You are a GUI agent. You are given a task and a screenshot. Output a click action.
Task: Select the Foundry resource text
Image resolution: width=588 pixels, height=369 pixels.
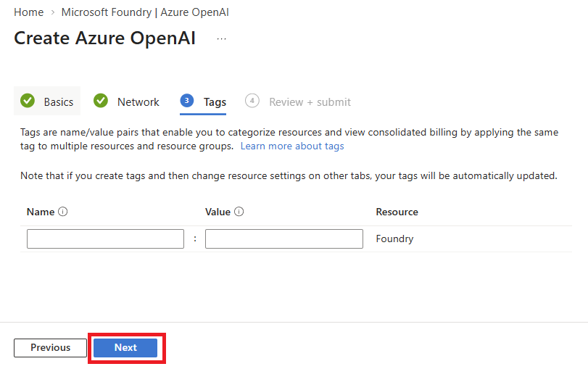click(394, 239)
